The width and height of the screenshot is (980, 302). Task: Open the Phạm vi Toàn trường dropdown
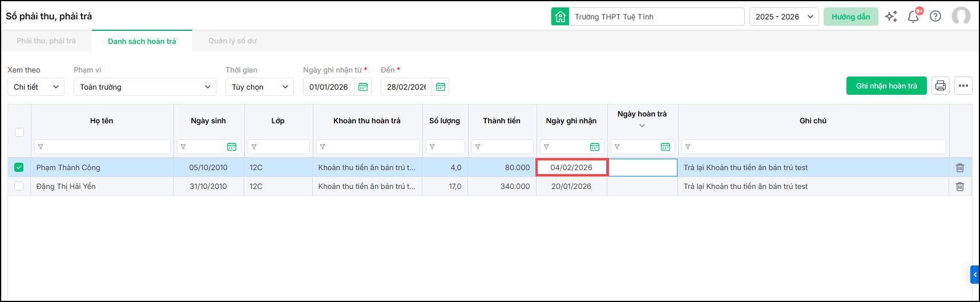[144, 87]
